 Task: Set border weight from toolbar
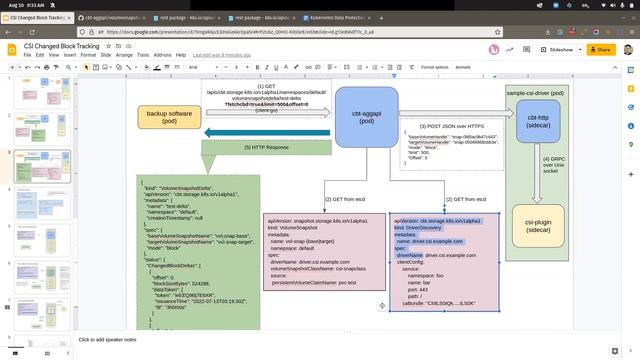pyautogui.click(x=167, y=67)
